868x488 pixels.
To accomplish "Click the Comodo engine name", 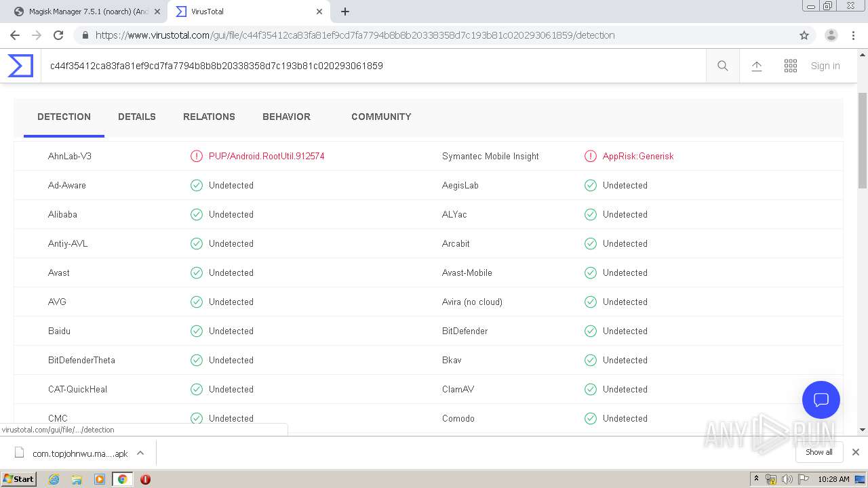I will (x=458, y=418).
